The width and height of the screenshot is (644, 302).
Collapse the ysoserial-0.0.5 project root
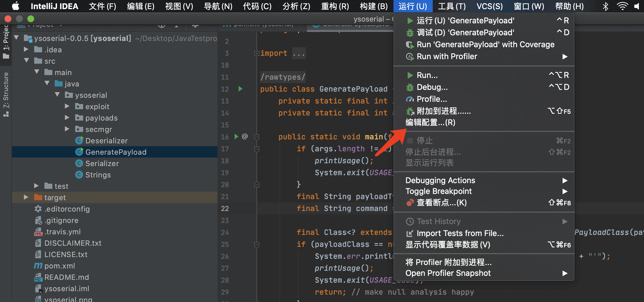[16, 38]
